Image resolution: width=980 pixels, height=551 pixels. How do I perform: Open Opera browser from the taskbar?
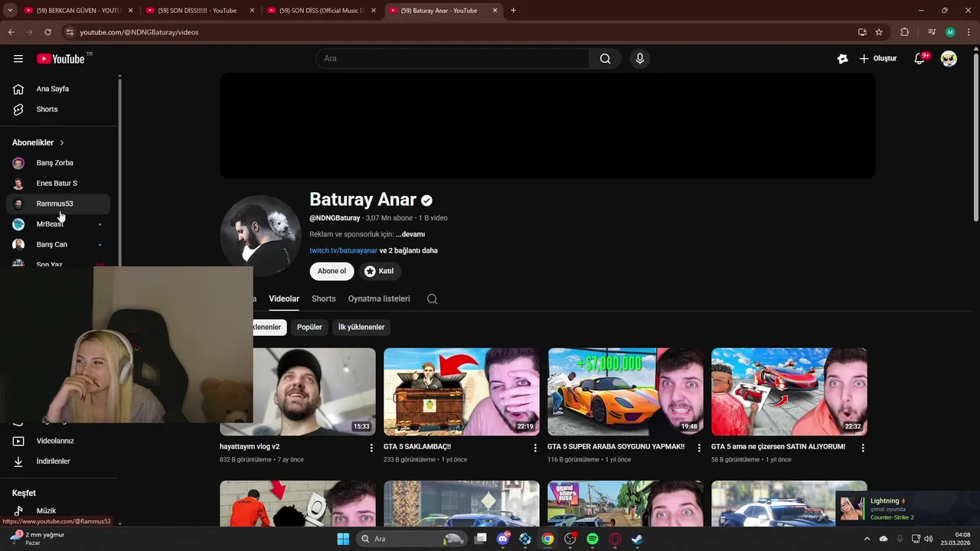pos(615,539)
